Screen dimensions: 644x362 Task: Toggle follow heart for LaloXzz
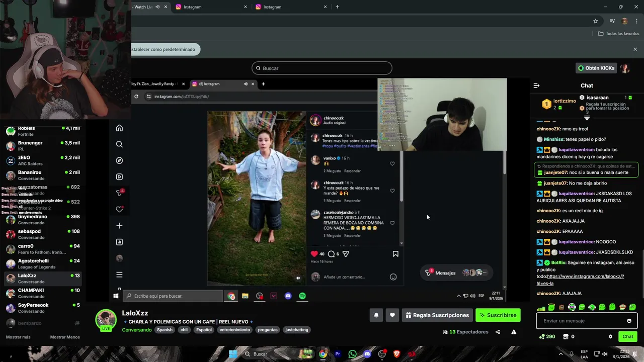pyautogui.click(x=392, y=315)
